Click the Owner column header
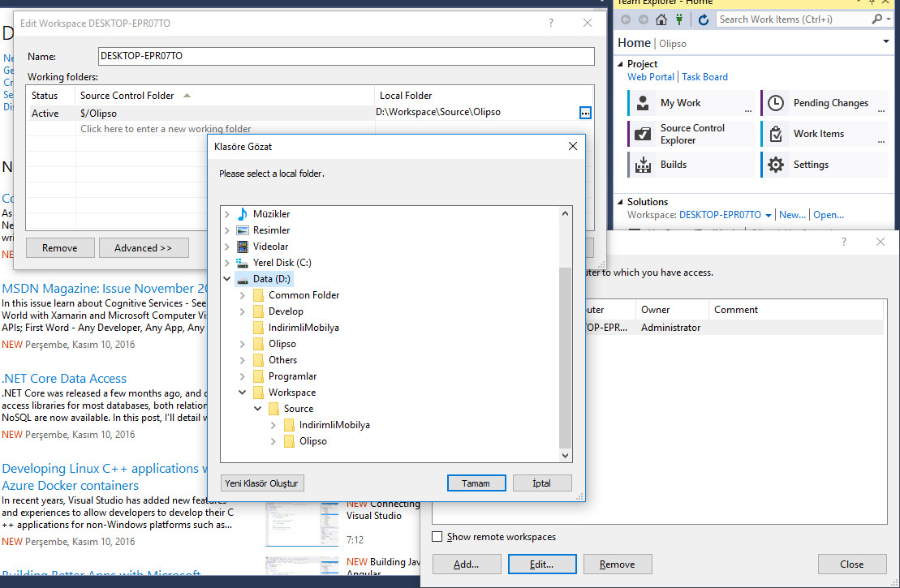 672,310
